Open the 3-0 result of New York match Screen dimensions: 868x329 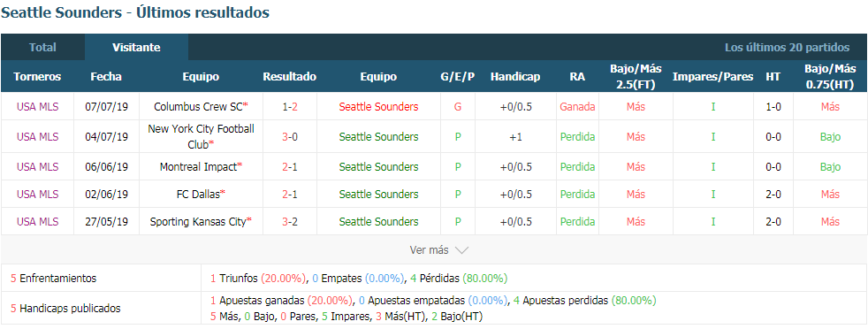tap(290, 137)
